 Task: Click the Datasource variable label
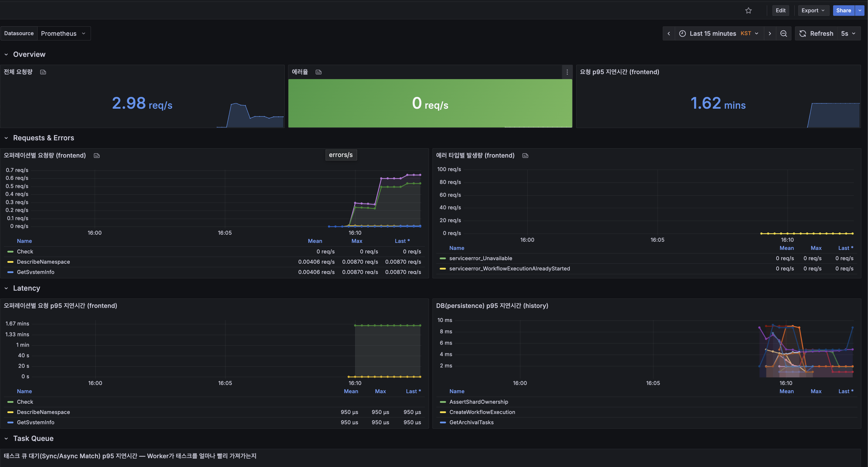click(x=19, y=33)
